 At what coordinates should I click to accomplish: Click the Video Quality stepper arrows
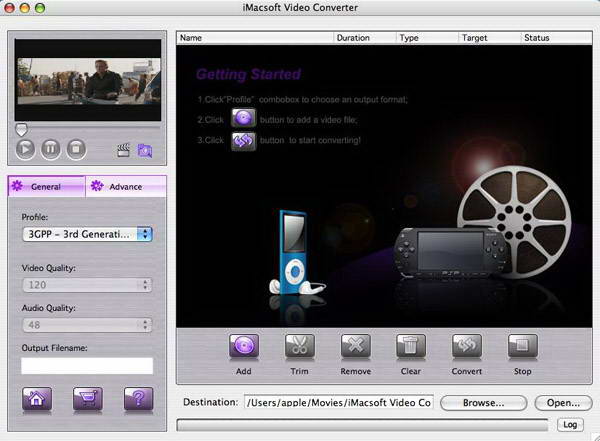click(145, 285)
